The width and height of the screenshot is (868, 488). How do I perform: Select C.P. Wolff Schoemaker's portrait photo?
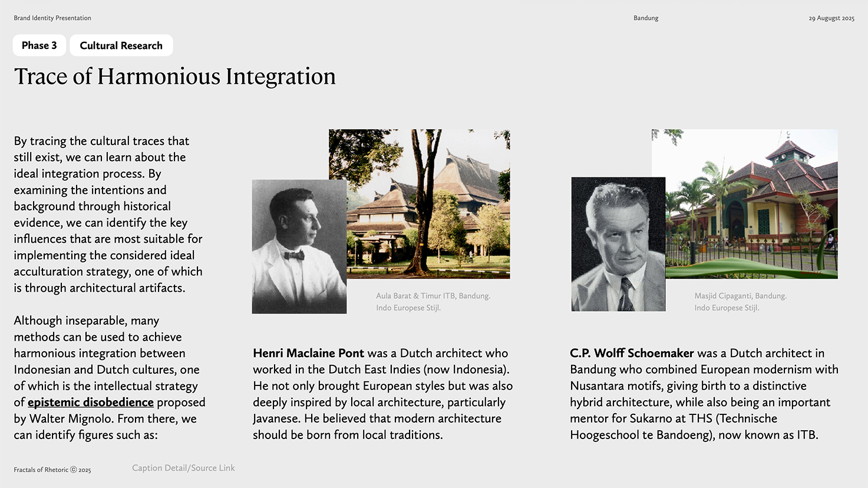[618, 244]
